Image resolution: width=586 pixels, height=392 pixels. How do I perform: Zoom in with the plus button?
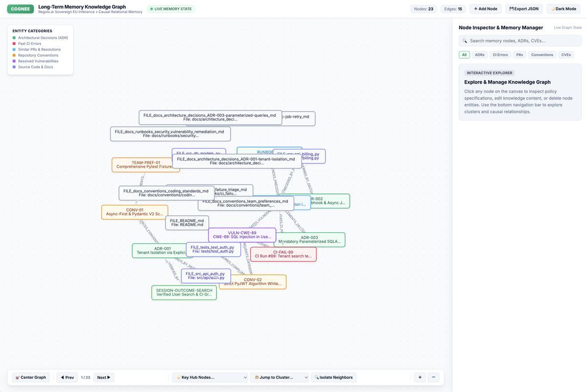pyautogui.click(x=419, y=378)
